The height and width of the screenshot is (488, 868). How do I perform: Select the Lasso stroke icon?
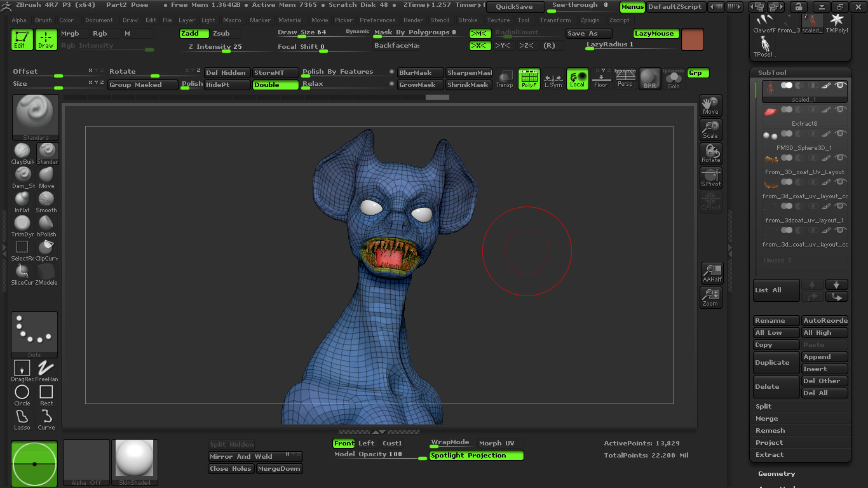(22, 420)
